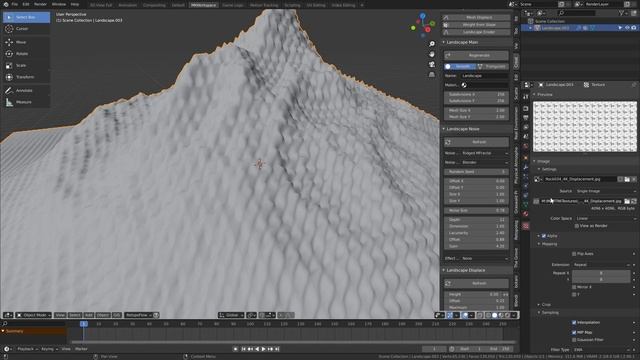Jump to timeline end button

[x=277, y=349]
